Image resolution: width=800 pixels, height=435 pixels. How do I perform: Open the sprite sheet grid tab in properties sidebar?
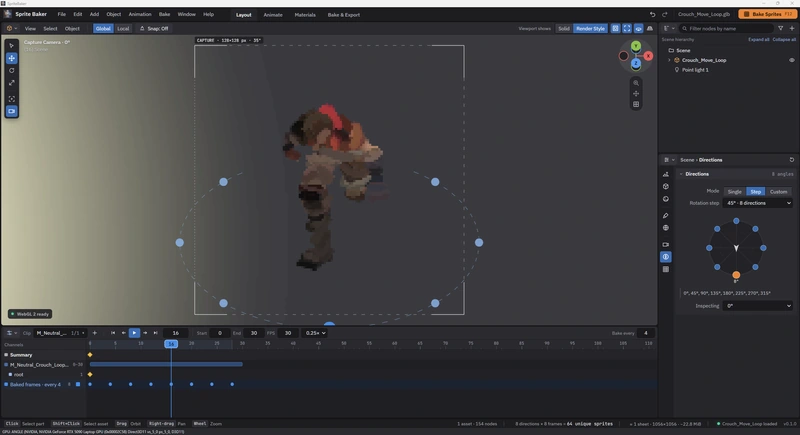[x=666, y=269]
